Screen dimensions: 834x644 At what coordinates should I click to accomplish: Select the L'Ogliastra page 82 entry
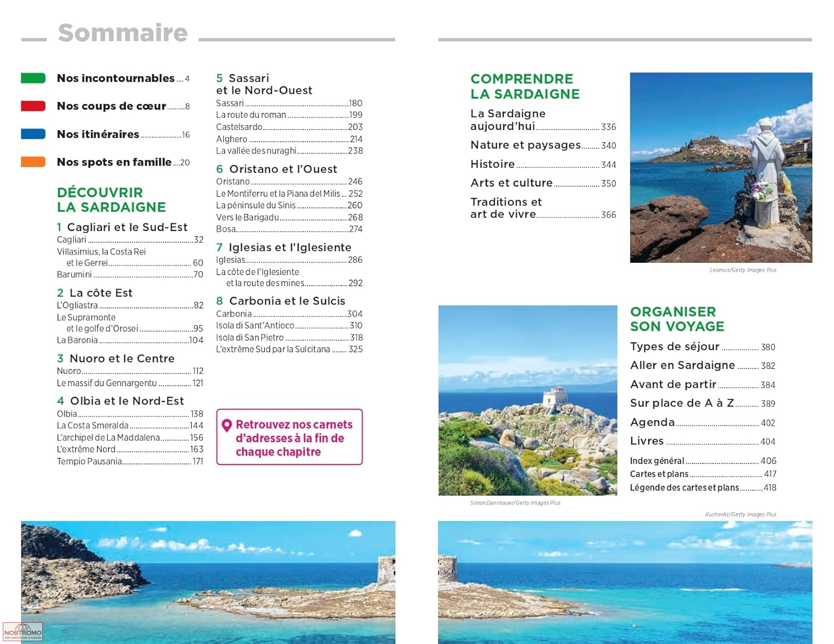coord(130,305)
